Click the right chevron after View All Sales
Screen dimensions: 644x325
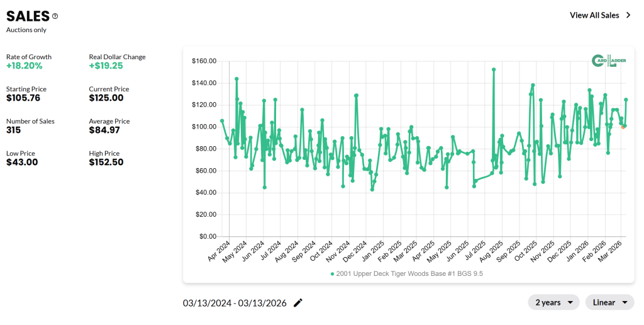click(628, 15)
